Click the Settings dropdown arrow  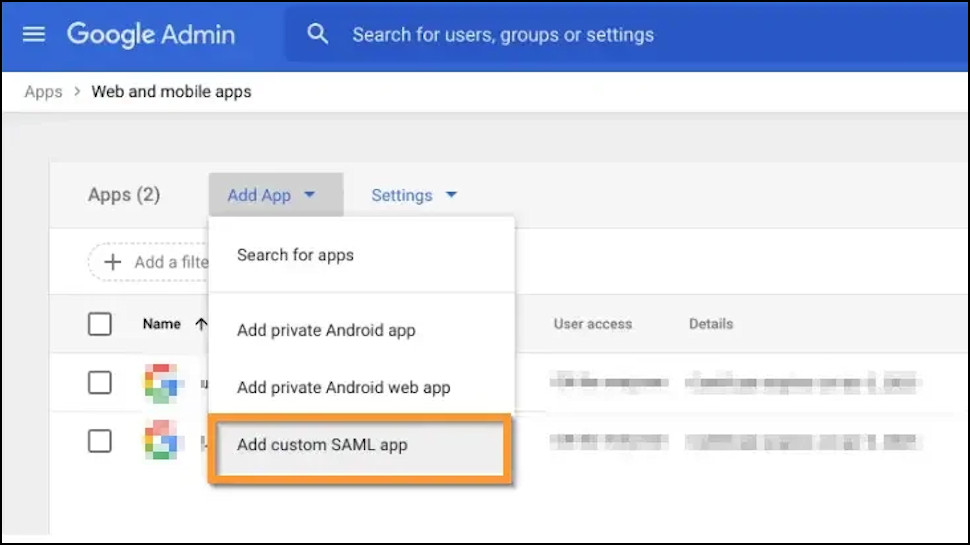(452, 195)
